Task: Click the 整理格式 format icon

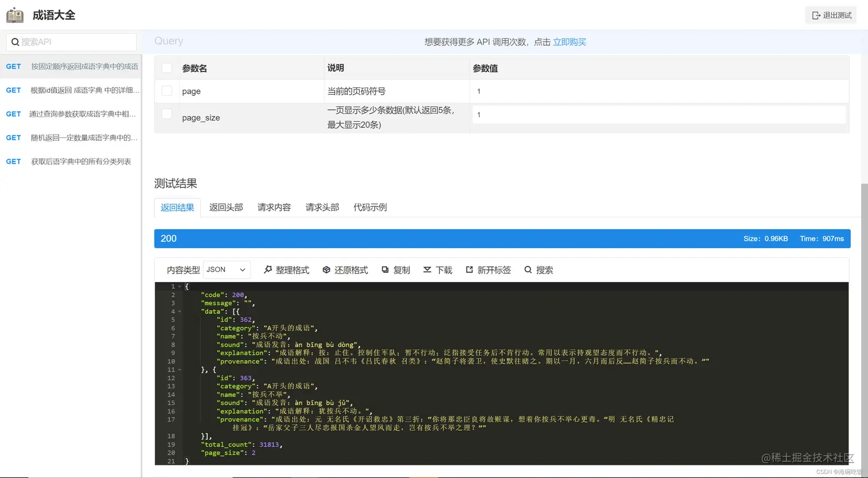Action: 268,269
